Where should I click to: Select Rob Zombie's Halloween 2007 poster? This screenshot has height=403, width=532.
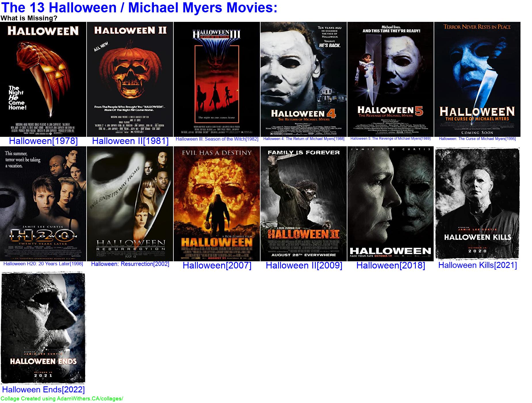(217, 204)
